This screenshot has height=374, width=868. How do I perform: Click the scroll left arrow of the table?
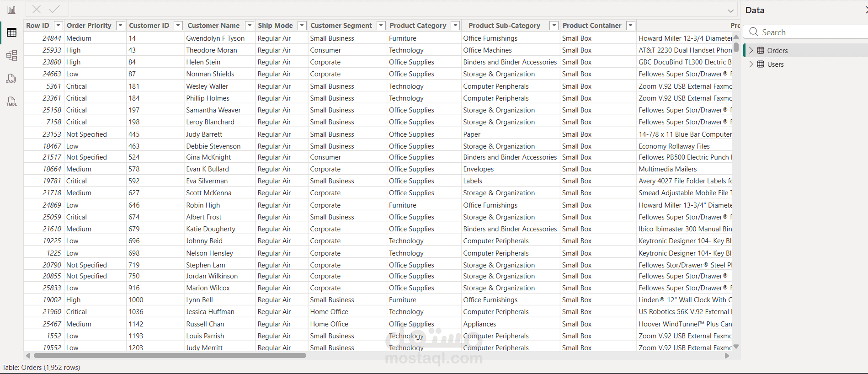(28, 355)
